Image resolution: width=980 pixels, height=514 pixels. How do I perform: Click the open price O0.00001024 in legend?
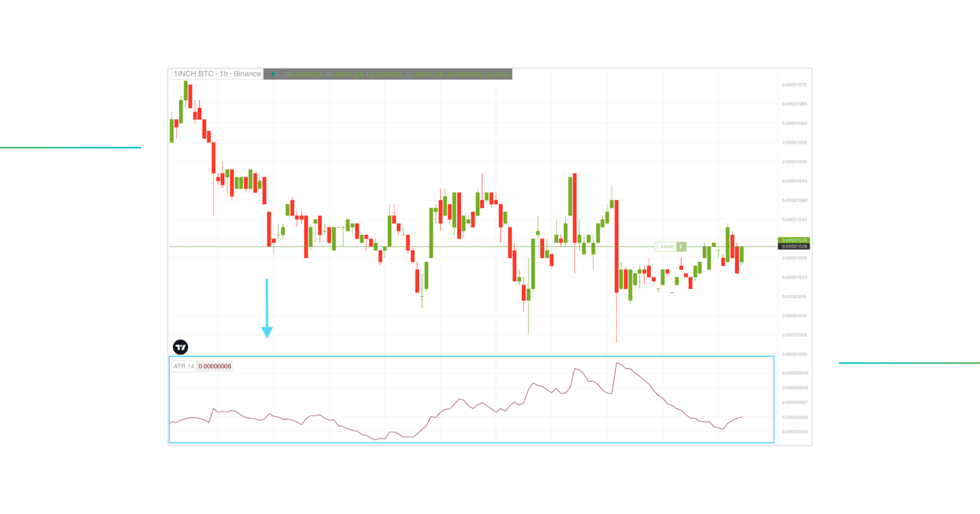coord(304,74)
